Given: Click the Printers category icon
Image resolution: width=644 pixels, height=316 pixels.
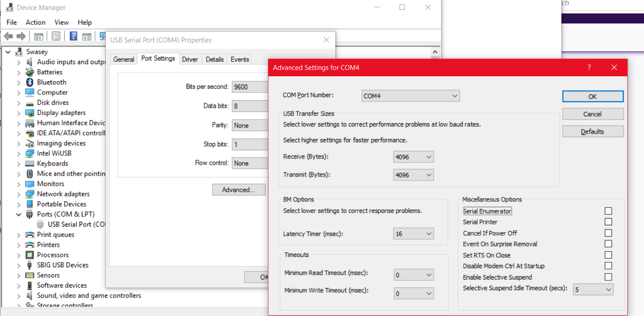Looking at the screenshot, I should [x=30, y=245].
